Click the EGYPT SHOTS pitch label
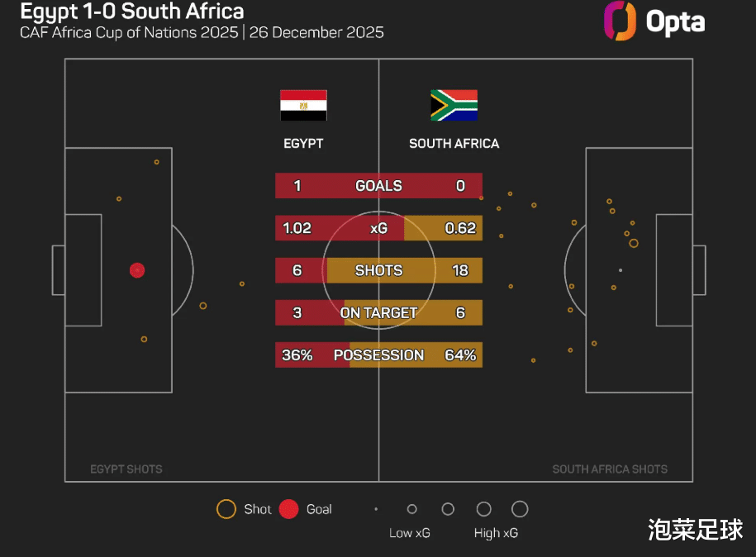The width and height of the screenshot is (756, 557). tap(126, 469)
